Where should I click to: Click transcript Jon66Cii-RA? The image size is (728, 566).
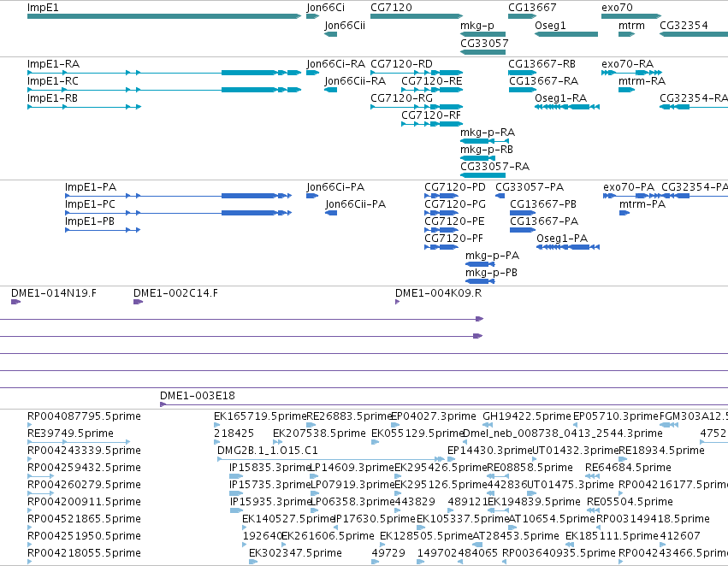point(330,90)
